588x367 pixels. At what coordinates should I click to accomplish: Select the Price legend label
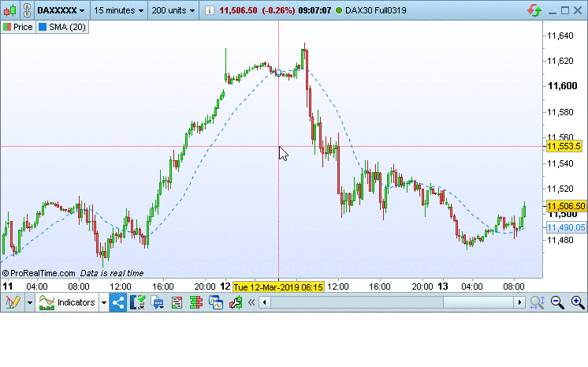point(18,27)
